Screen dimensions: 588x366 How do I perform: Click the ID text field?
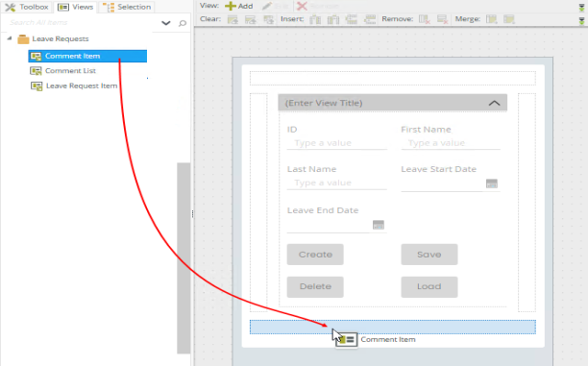(336, 143)
